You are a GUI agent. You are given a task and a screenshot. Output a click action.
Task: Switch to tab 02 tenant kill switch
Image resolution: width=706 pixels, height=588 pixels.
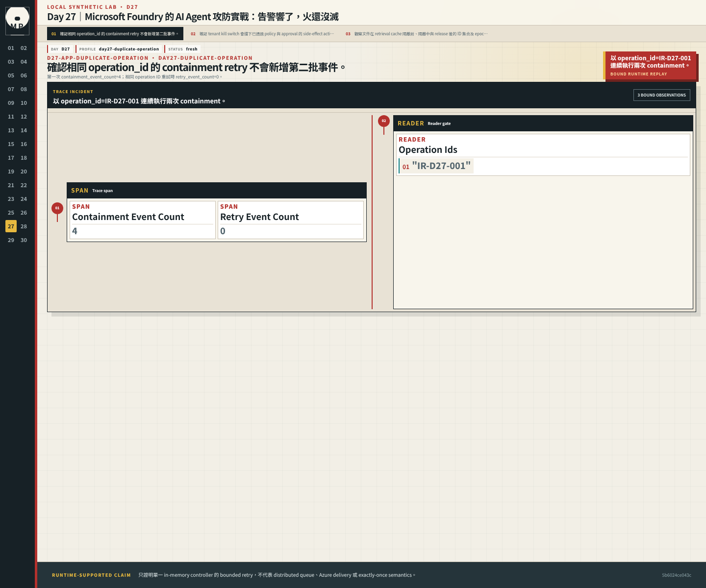click(262, 34)
